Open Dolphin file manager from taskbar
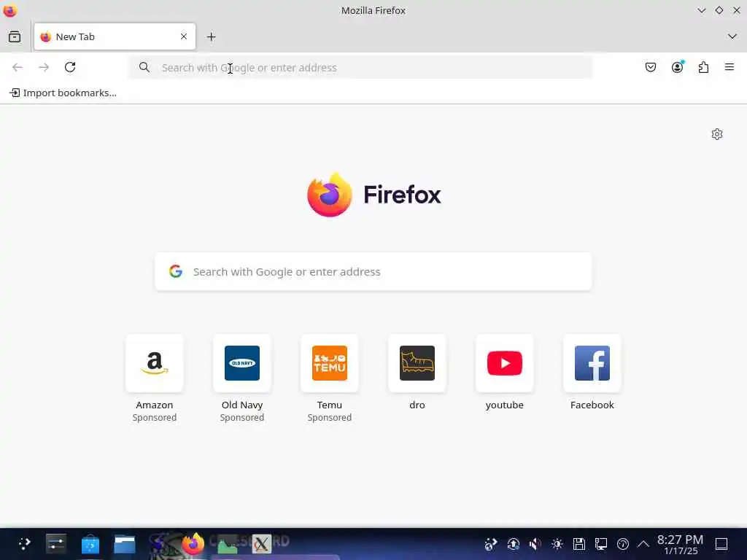 tap(125, 544)
